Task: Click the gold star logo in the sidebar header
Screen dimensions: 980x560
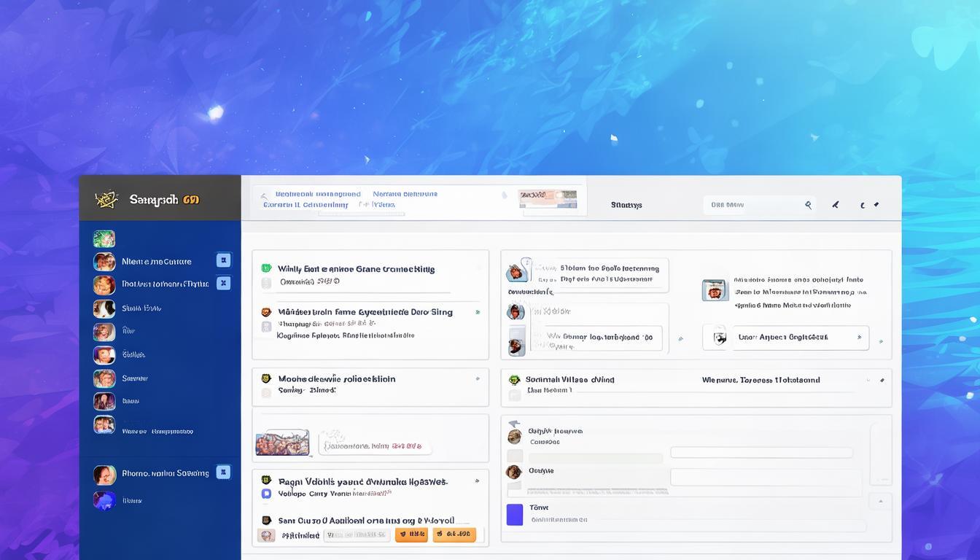Action: [106, 199]
